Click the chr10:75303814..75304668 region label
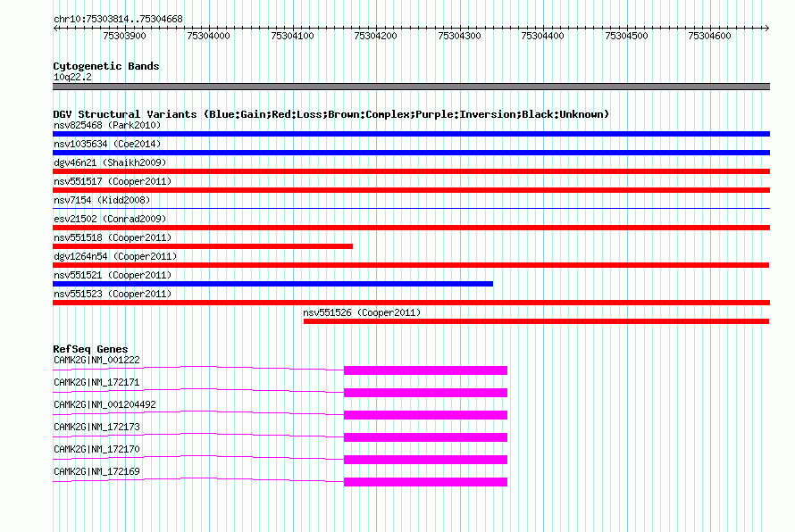This screenshot has width=795, height=532. pyautogui.click(x=118, y=20)
